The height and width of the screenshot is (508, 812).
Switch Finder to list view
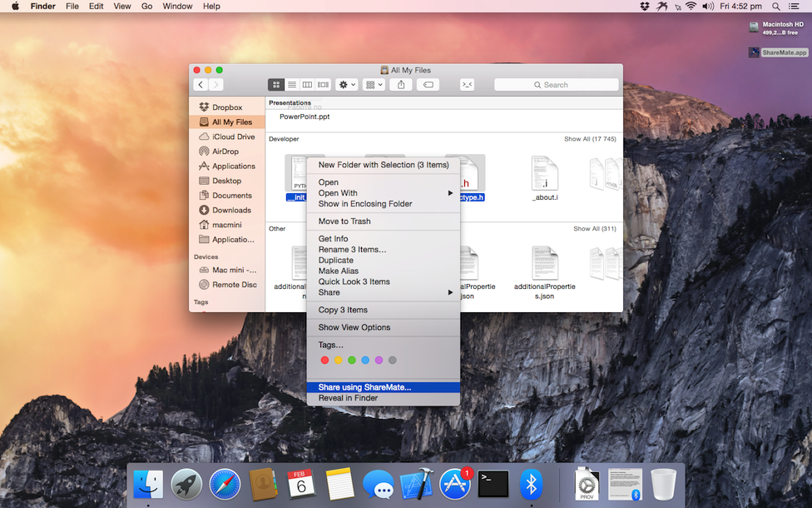(x=292, y=84)
